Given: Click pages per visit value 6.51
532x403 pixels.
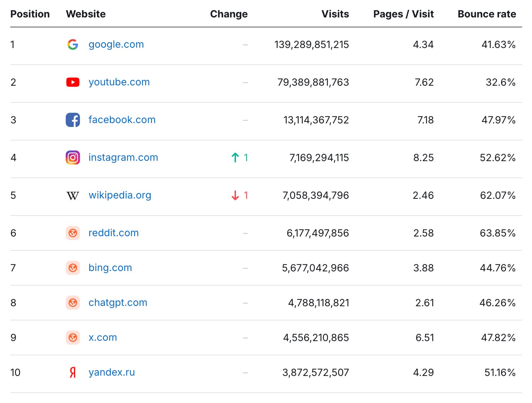Looking at the screenshot, I should [425, 338].
